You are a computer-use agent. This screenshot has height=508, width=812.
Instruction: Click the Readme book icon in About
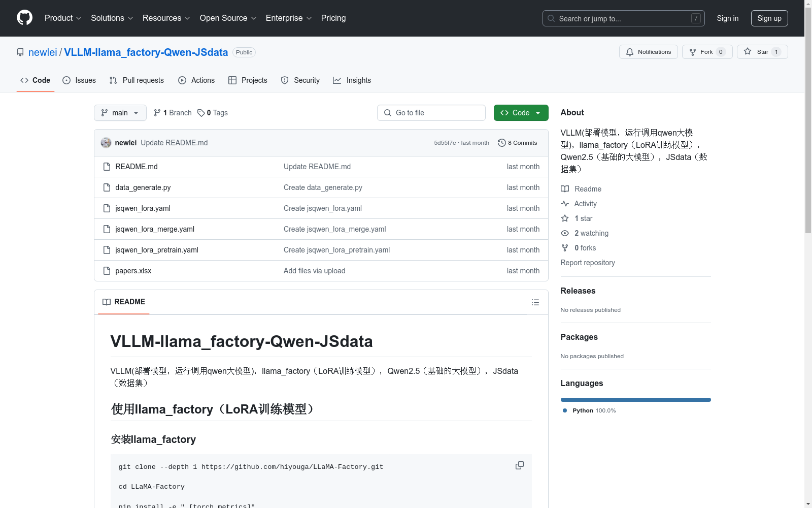click(565, 189)
